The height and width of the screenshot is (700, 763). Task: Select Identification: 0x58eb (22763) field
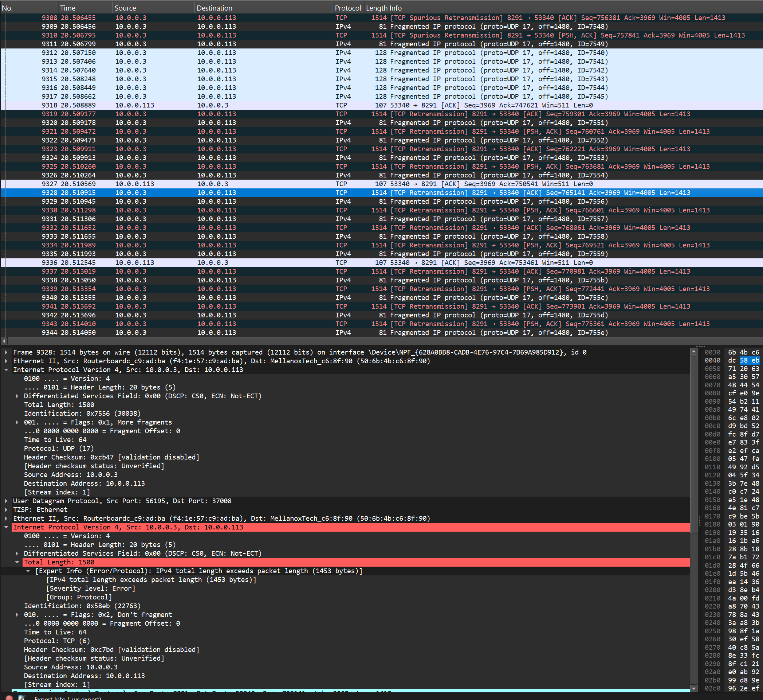82,606
